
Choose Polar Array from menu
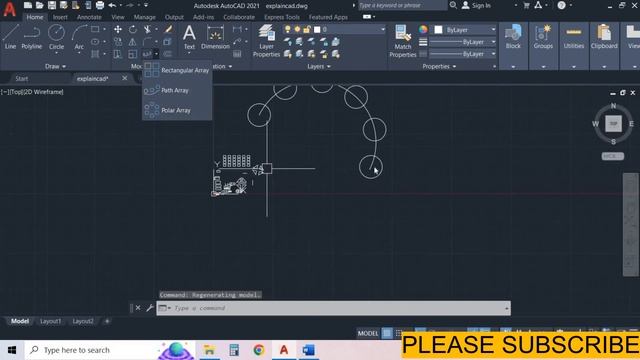point(177,110)
